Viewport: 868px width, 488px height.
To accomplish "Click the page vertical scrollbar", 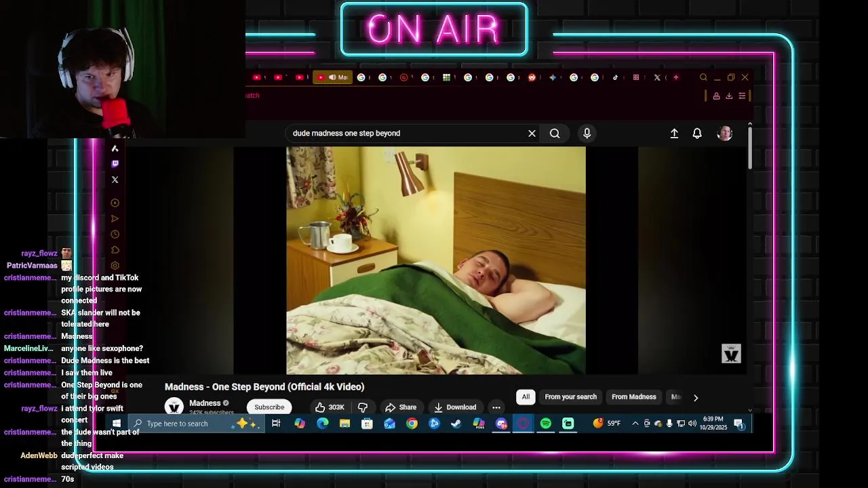I will [x=749, y=148].
